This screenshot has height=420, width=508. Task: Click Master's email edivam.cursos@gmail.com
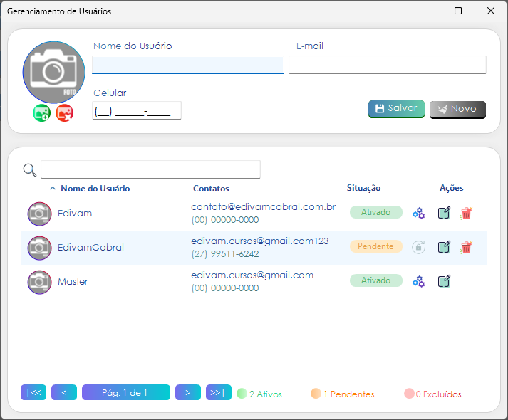click(x=252, y=275)
